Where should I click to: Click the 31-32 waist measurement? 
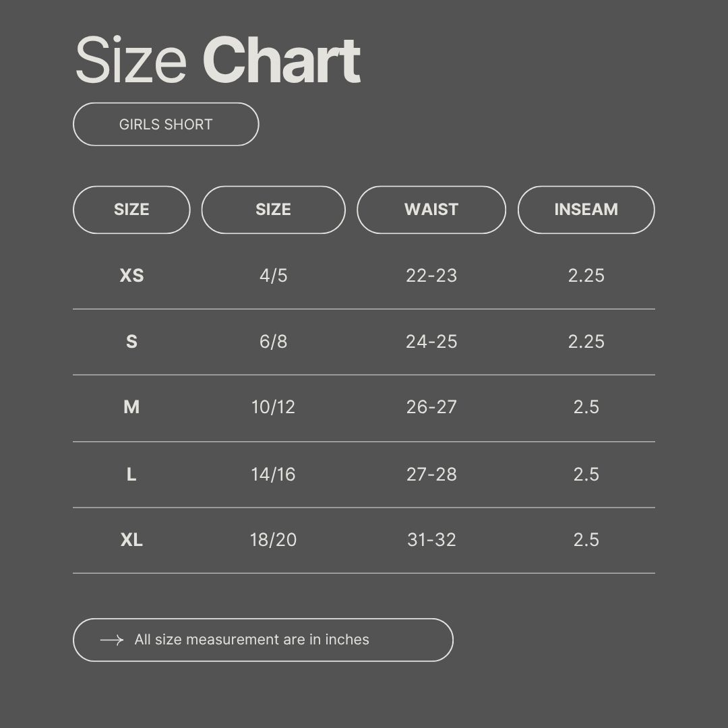pos(431,540)
